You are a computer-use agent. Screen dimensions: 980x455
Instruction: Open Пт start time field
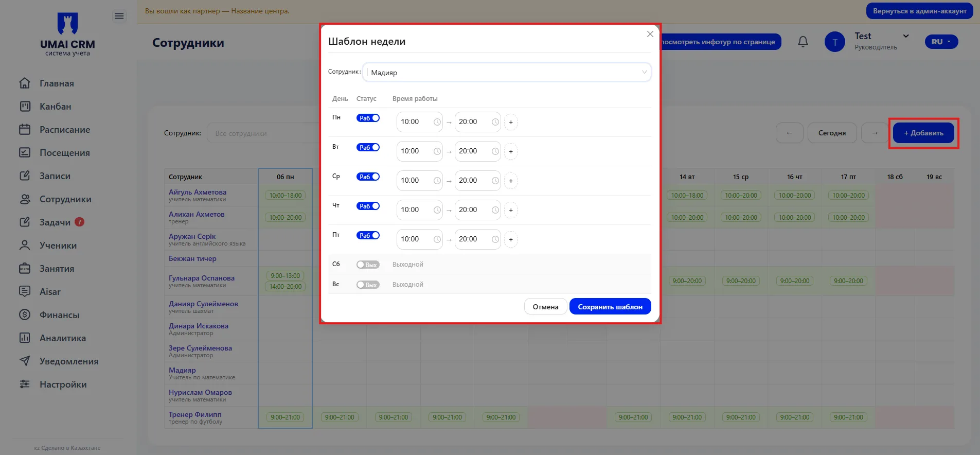coord(420,239)
